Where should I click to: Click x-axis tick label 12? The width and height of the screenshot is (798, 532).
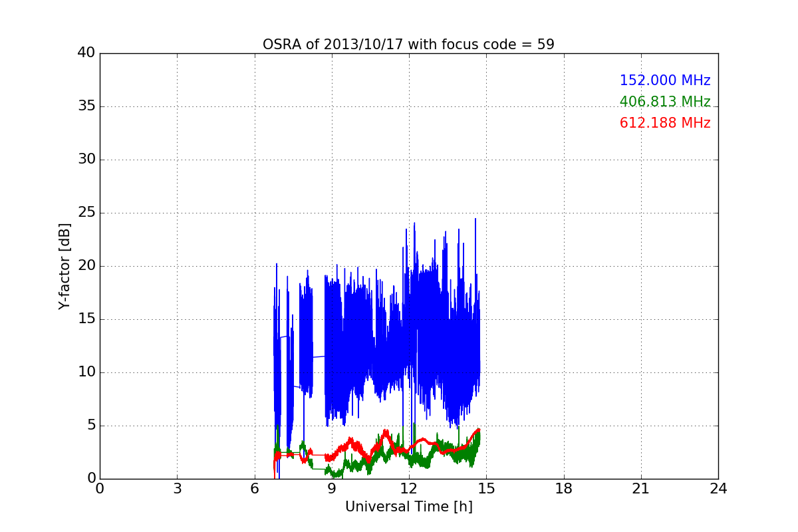coord(409,489)
